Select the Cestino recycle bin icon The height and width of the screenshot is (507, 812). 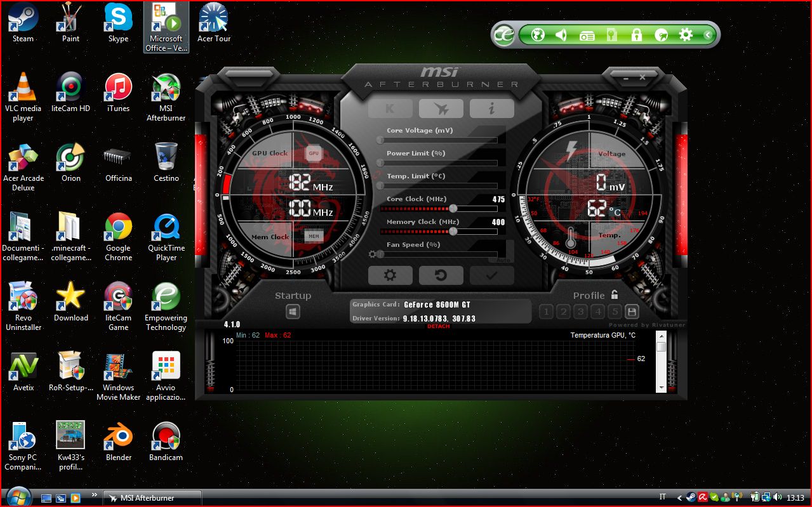coord(166,162)
